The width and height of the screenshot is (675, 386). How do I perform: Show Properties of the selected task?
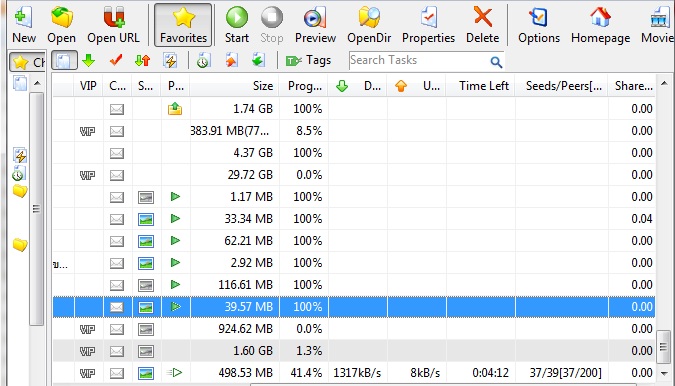tap(428, 25)
